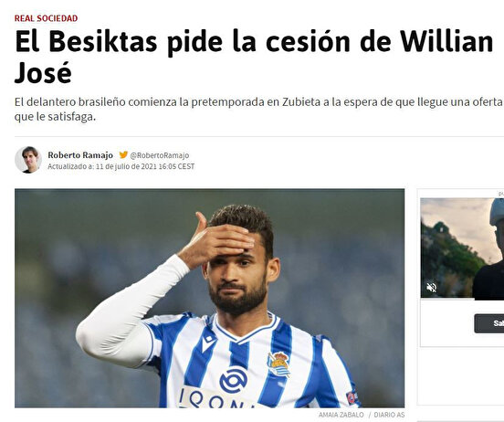Viewport: 504px width, 422px height.
Task: Enlarge the main Willian José photo
Action: pyautogui.click(x=210, y=298)
